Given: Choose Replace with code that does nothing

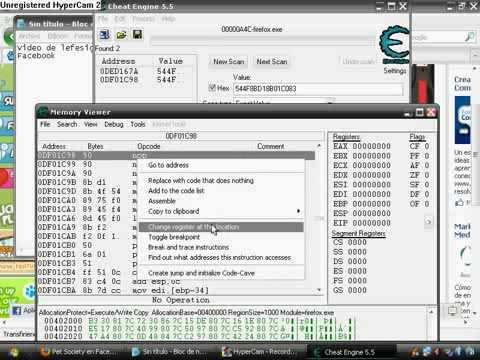Looking at the screenshot, I should point(221,181).
